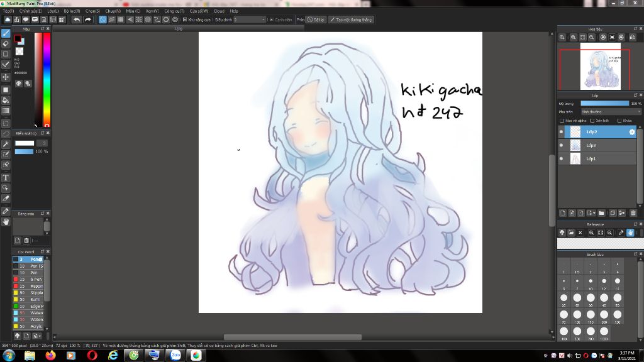Click the Undo arrow in toolbar
The image size is (644, 362).
[x=76, y=19]
